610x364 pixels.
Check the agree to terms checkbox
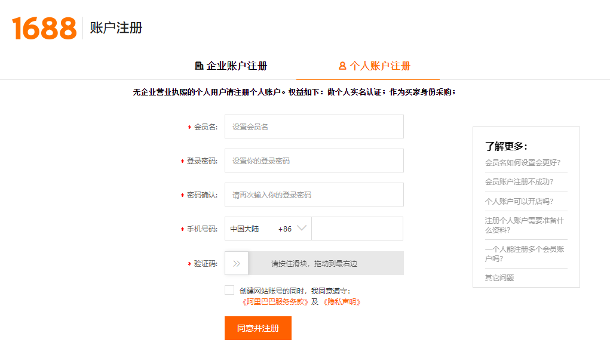click(229, 291)
